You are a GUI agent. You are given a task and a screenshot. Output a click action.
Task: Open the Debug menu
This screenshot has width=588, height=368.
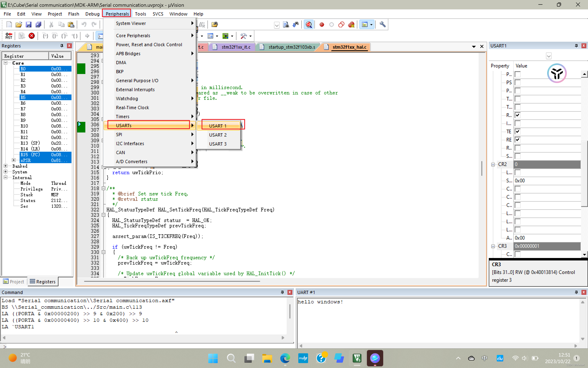92,14
